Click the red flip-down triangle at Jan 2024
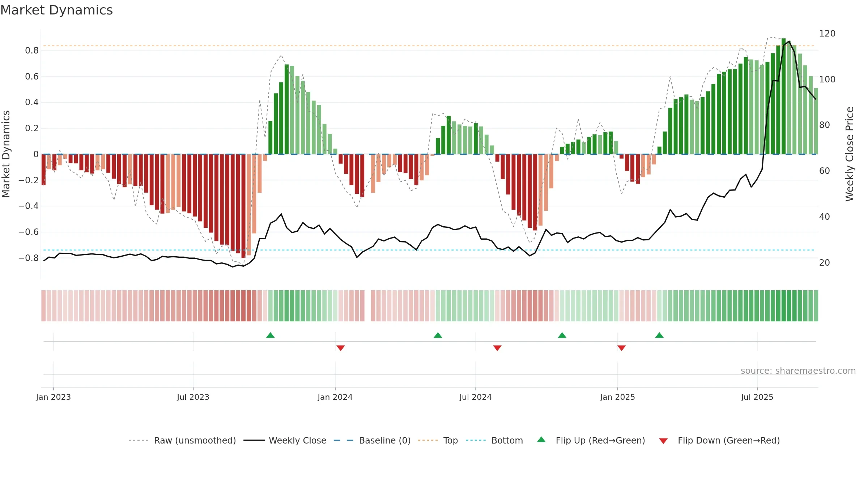This screenshot has width=868, height=488. click(x=340, y=348)
